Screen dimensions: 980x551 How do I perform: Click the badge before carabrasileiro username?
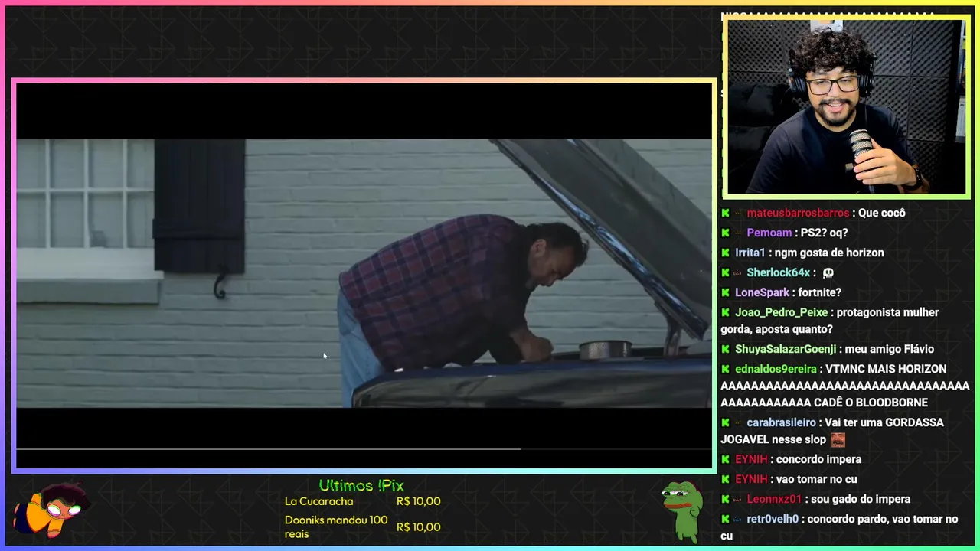click(x=738, y=422)
